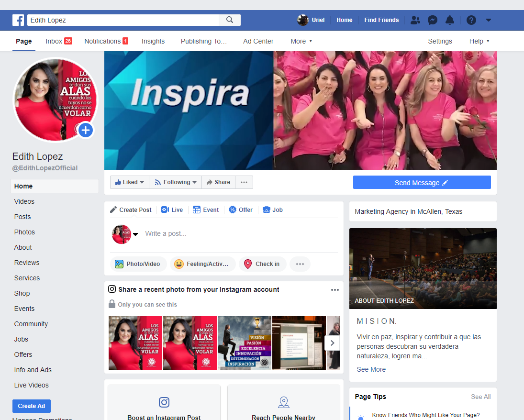Open Find Friends in top bar
Image resolution: width=524 pixels, height=420 pixels.
[x=381, y=20]
